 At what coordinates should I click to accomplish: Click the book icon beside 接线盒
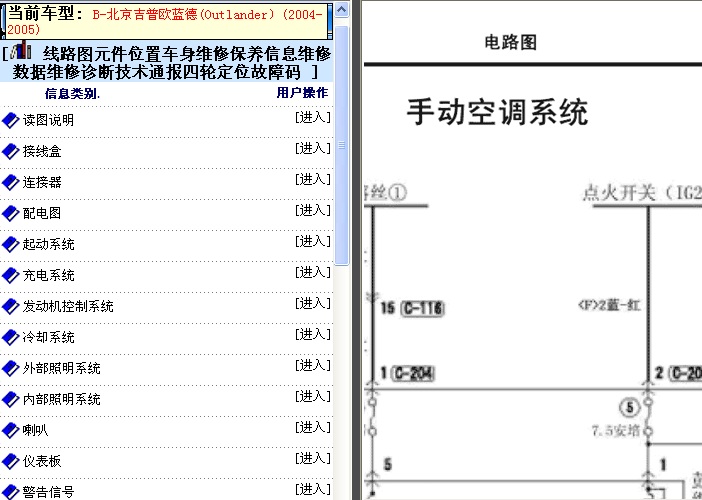pyautogui.click(x=11, y=151)
